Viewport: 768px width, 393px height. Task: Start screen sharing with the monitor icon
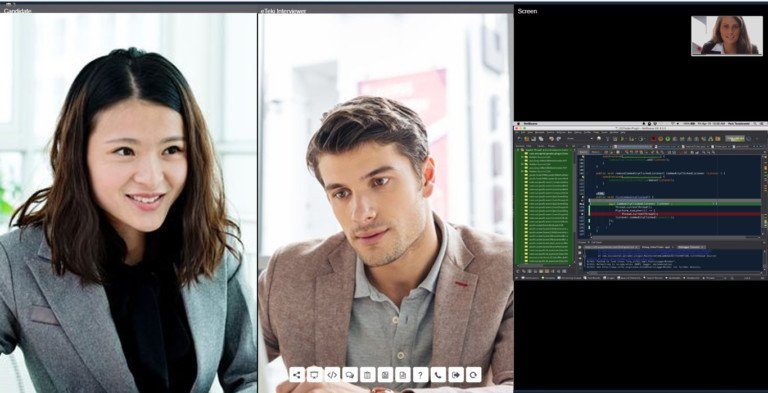(x=314, y=375)
